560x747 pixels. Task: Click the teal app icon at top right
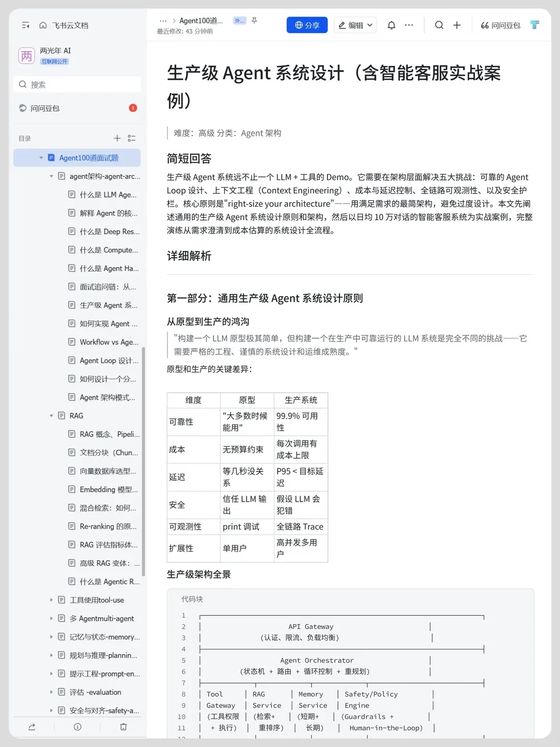(535, 25)
